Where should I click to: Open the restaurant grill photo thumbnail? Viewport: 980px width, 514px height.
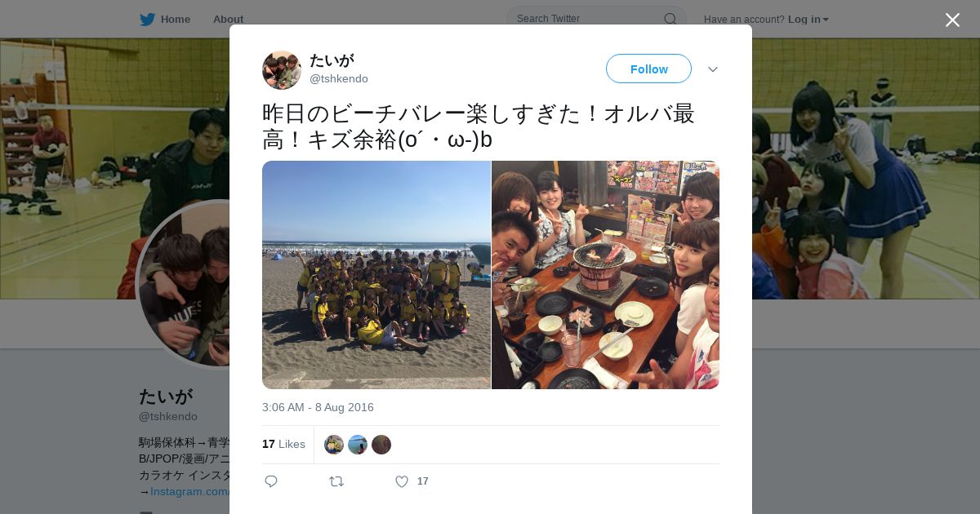605,275
